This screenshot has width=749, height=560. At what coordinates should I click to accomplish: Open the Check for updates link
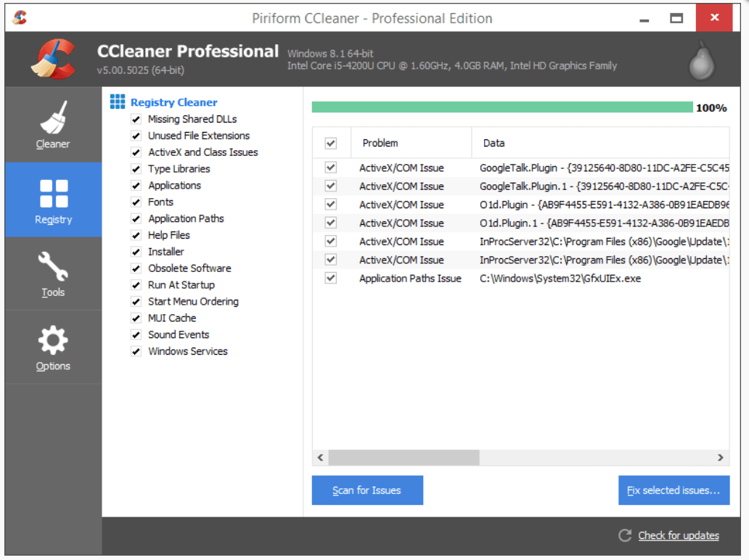coord(679,535)
